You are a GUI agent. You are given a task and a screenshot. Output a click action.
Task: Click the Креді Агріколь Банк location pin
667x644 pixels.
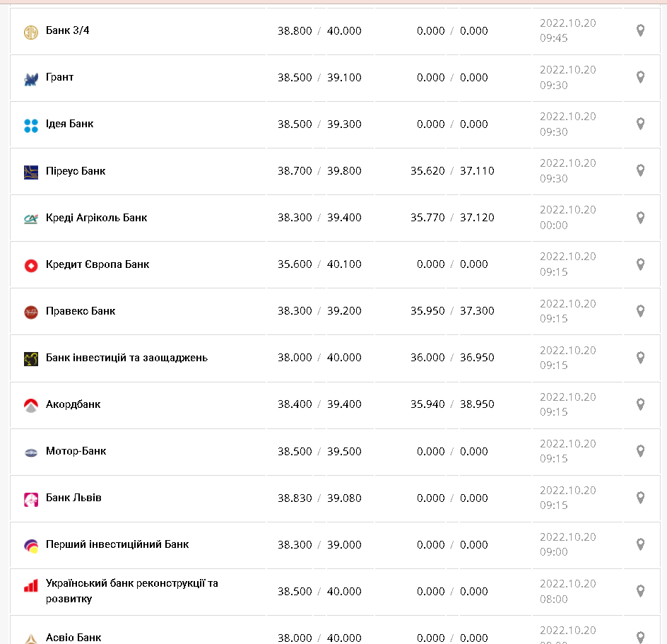pyautogui.click(x=640, y=218)
